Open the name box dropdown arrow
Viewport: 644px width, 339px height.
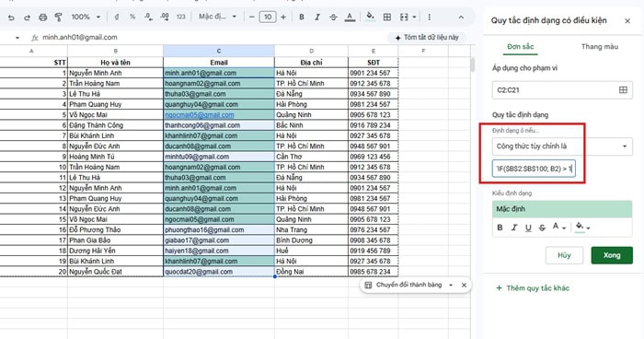17,38
